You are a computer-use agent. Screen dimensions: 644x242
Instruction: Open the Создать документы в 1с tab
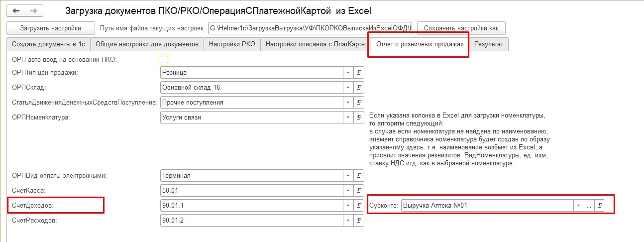pos(48,44)
